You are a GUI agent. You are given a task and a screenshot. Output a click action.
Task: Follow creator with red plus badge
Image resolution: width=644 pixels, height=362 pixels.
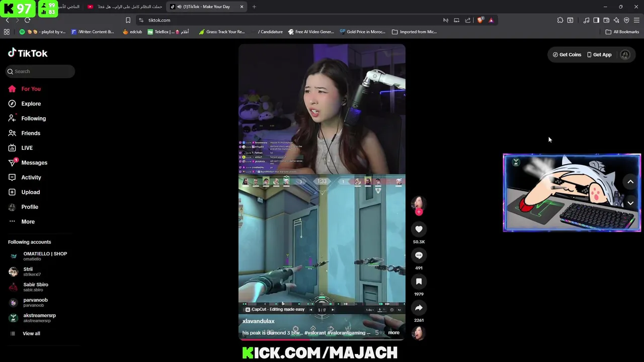pyautogui.click(x=419, y=212)
